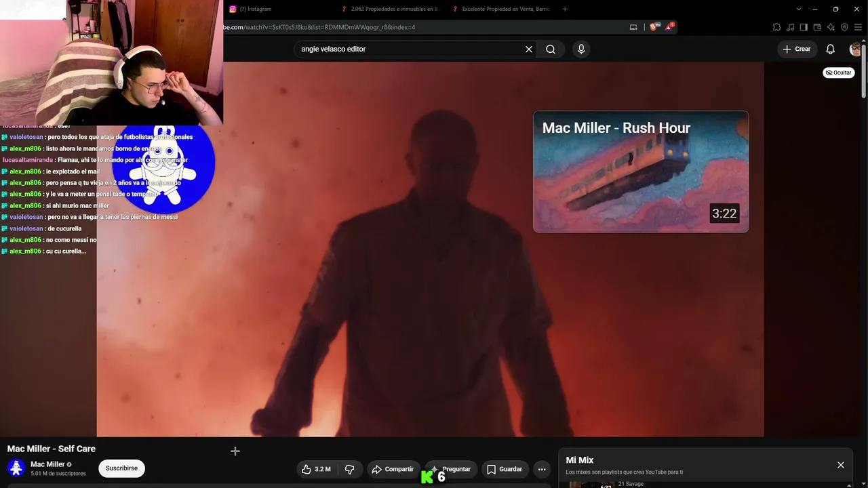The width and height of the screenshot is (868, 488).
Task: Save the video with Guardar
Action: [x=505, y=469]
